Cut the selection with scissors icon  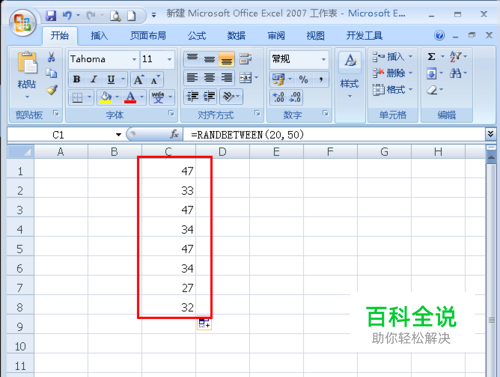[51, 57]
